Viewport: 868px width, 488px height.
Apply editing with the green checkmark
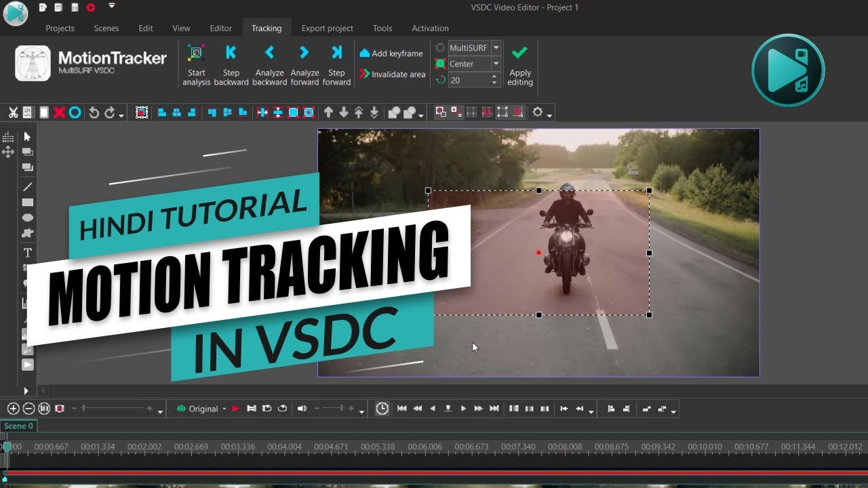point(520,65)
